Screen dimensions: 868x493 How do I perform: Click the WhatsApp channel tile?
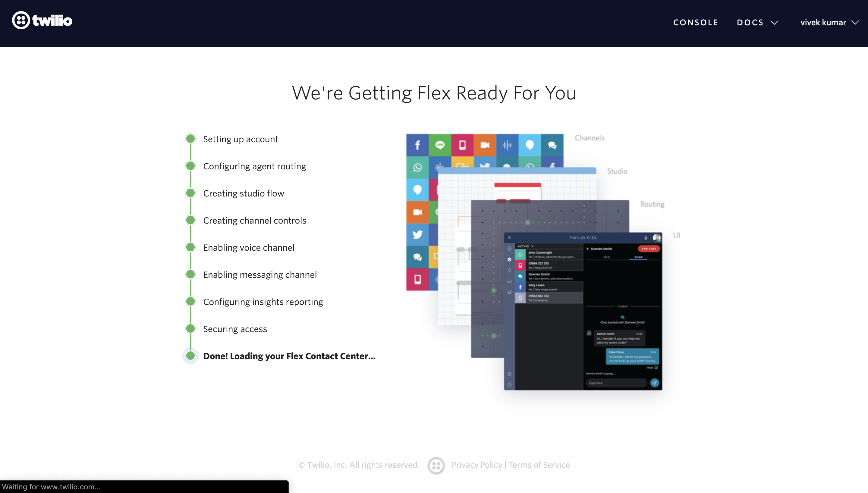click(x=417, y=167)
